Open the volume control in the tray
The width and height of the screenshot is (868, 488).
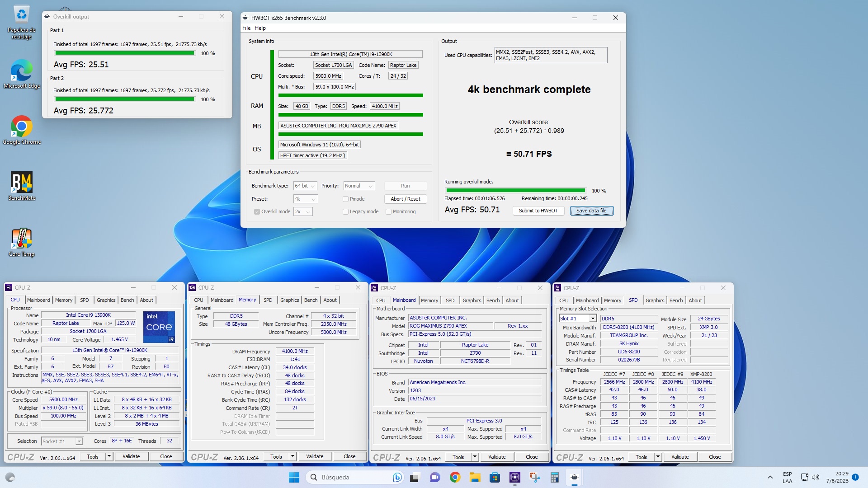(816, 477)
